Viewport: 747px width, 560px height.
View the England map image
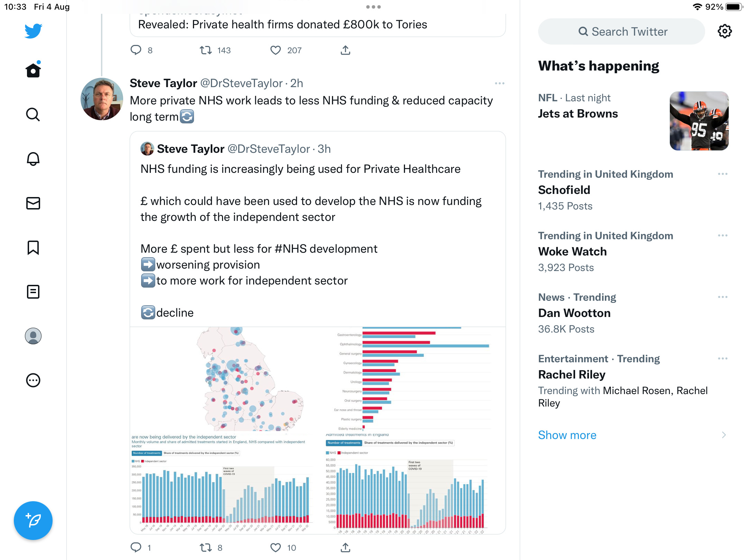click(x=224, y=379)
